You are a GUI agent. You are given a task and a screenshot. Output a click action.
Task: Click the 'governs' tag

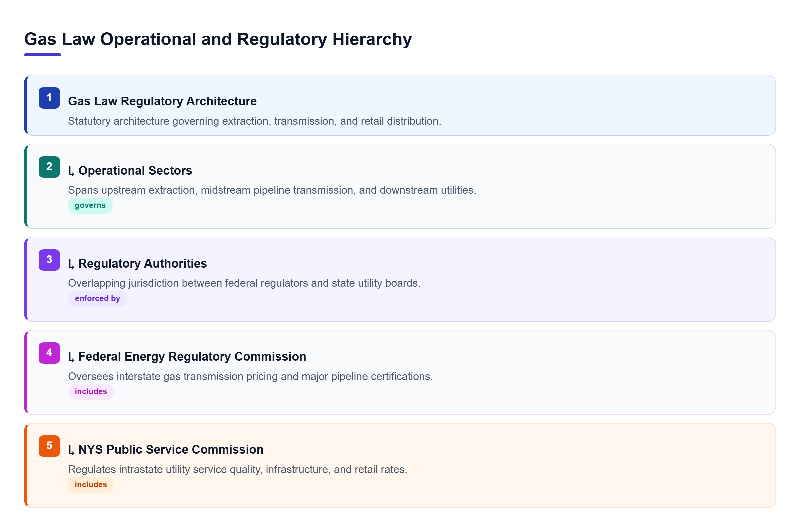click(x=90, y=206)
